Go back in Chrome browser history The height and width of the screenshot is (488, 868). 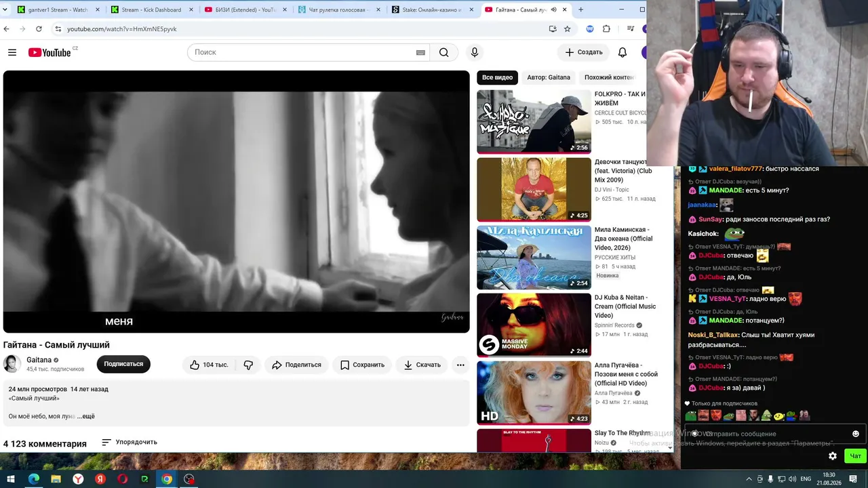coord(7,29)
